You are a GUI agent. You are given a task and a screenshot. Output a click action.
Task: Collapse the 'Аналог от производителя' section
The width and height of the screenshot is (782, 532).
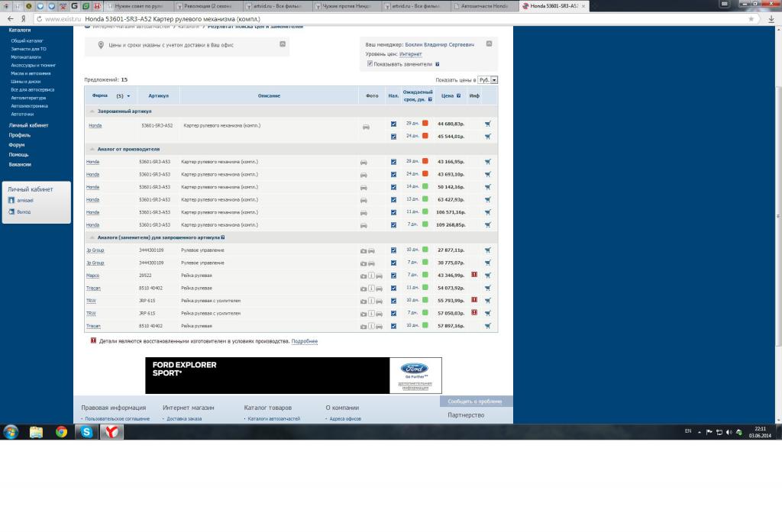(92, 149)
